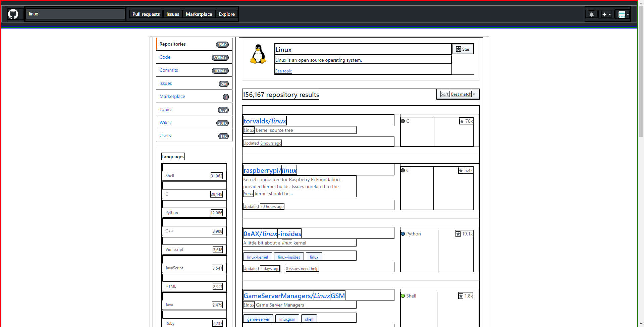
Task: Click the linux-insides topic tag
Action: (289, 257)
